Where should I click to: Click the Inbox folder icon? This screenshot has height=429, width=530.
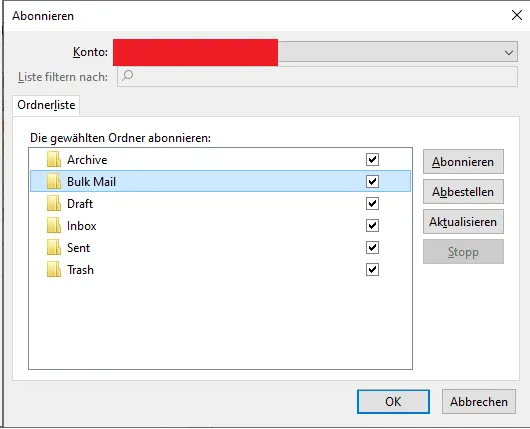click(54, 225)
